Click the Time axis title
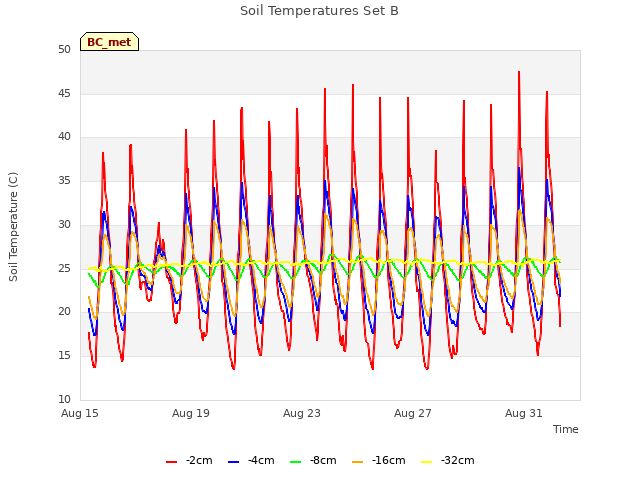Viewport: 640px width, 480px height. [x=566, y=429]
